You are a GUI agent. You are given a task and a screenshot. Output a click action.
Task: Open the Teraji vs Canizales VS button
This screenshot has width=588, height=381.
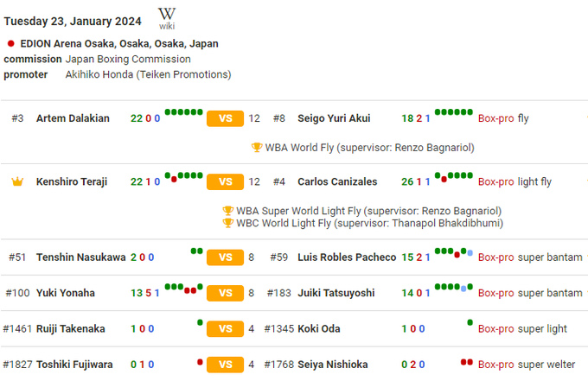coord(225,182)
